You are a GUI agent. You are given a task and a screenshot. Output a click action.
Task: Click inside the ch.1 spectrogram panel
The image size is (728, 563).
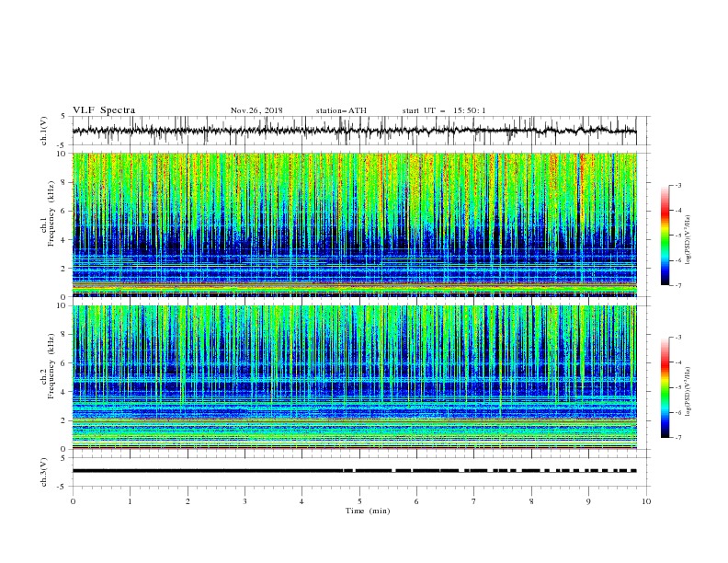click(354, 224)
